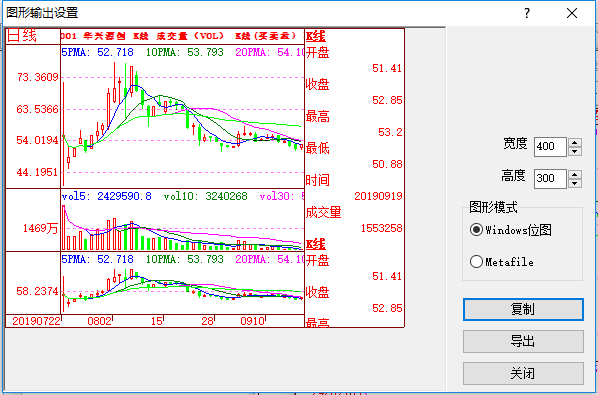
Task: Decrease 高度 with the down arrow
Action: pyautogui.click(x=575, y=183)
